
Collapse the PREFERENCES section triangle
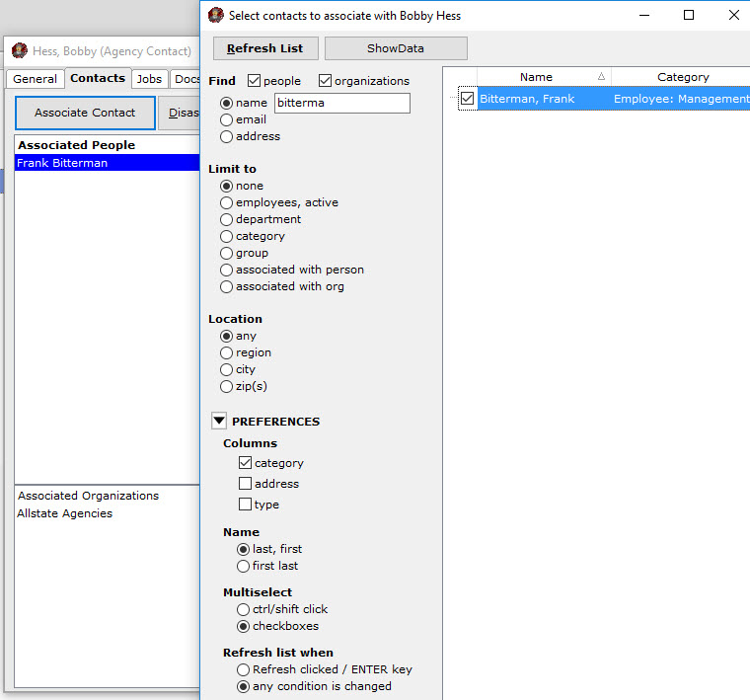point(219,421)
